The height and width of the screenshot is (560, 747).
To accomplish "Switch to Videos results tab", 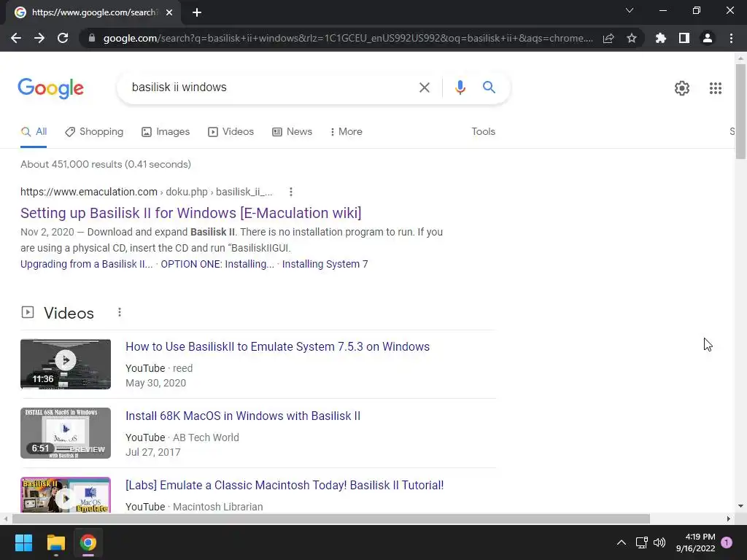I will (231, 132).
